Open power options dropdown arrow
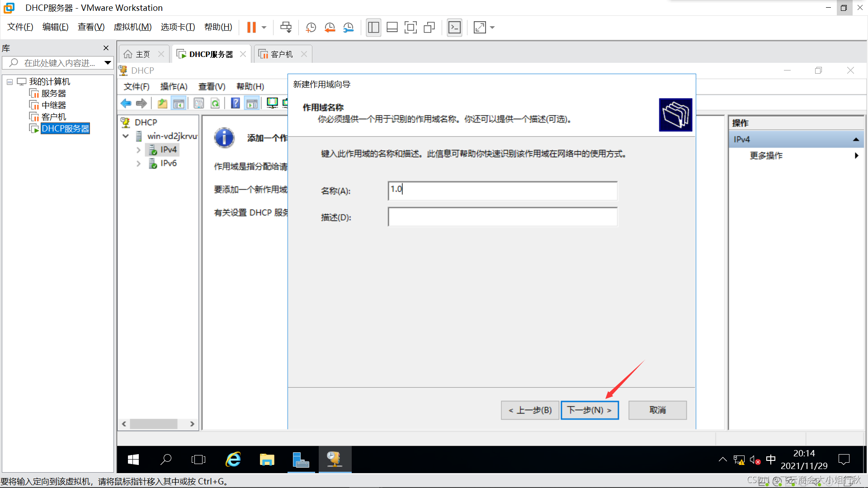The height and width of the screenshot is (488, 868). coord(264,28)
